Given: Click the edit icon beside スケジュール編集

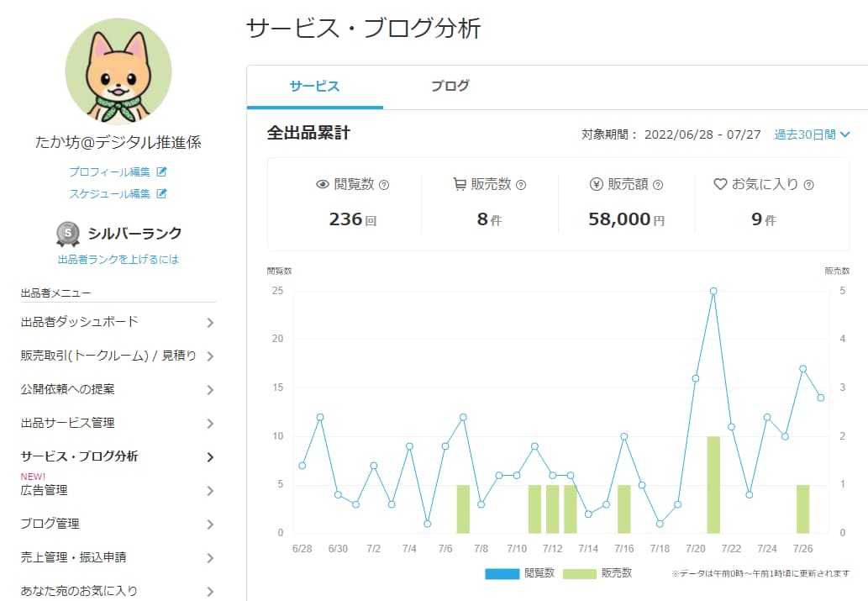Looking at the screenshot, I should [x=161, y=193].
